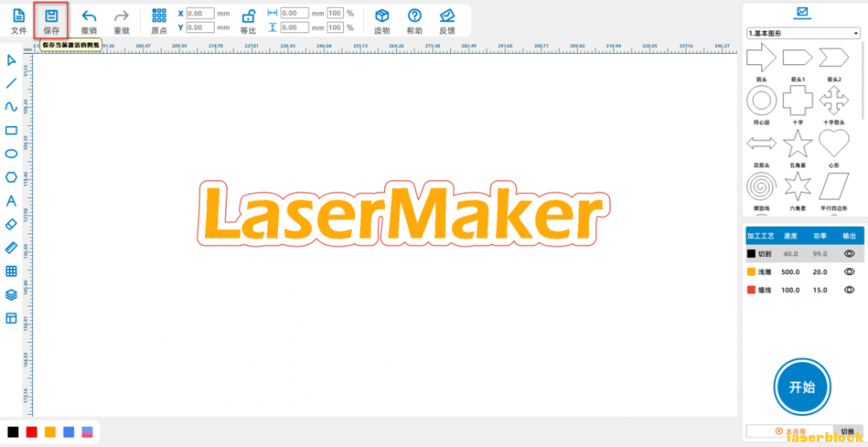Open the grid array tool
Viewport: 868px width, 447px height.
click(11, 271)
